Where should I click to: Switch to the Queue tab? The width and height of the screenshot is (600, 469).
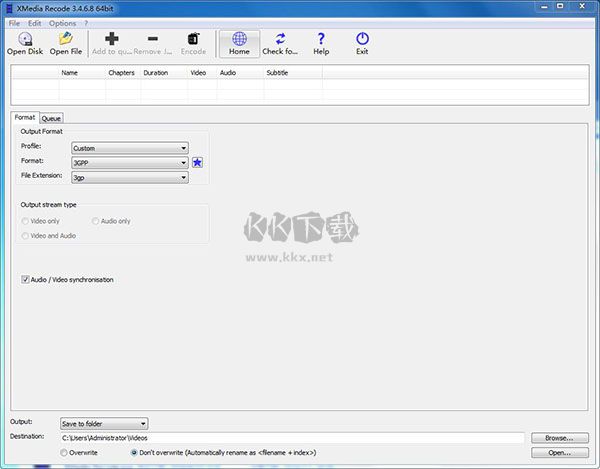[51, 118]
